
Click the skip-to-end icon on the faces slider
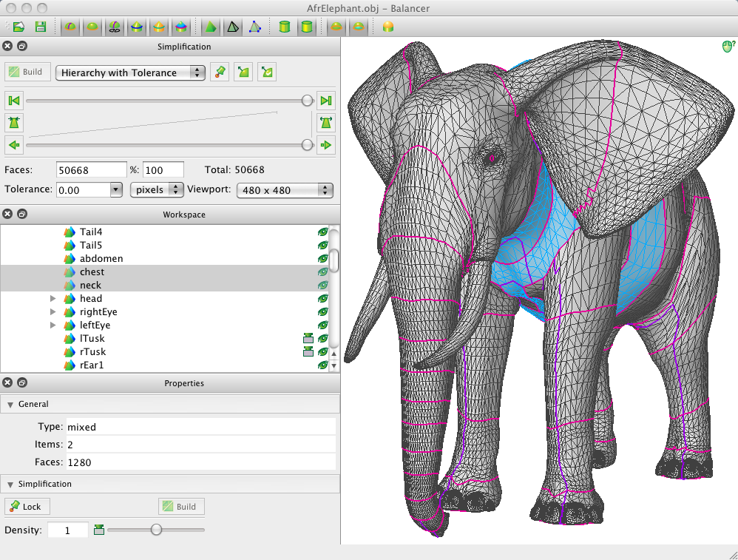click(327, 101)
